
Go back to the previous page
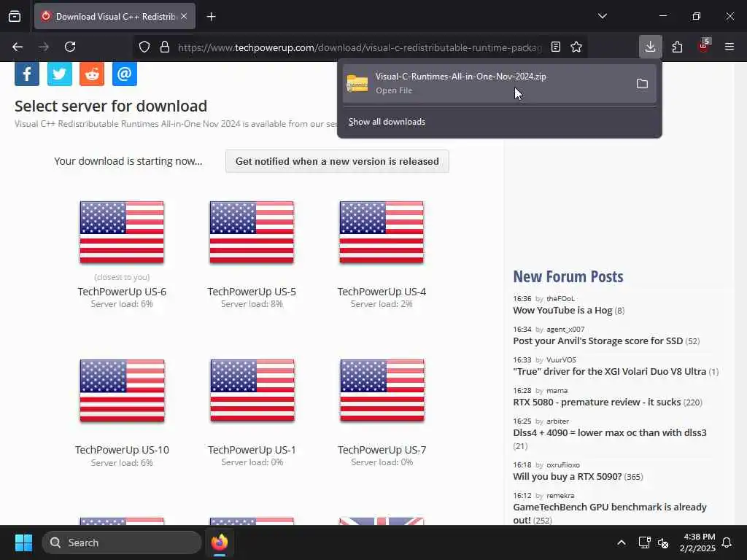18,47
